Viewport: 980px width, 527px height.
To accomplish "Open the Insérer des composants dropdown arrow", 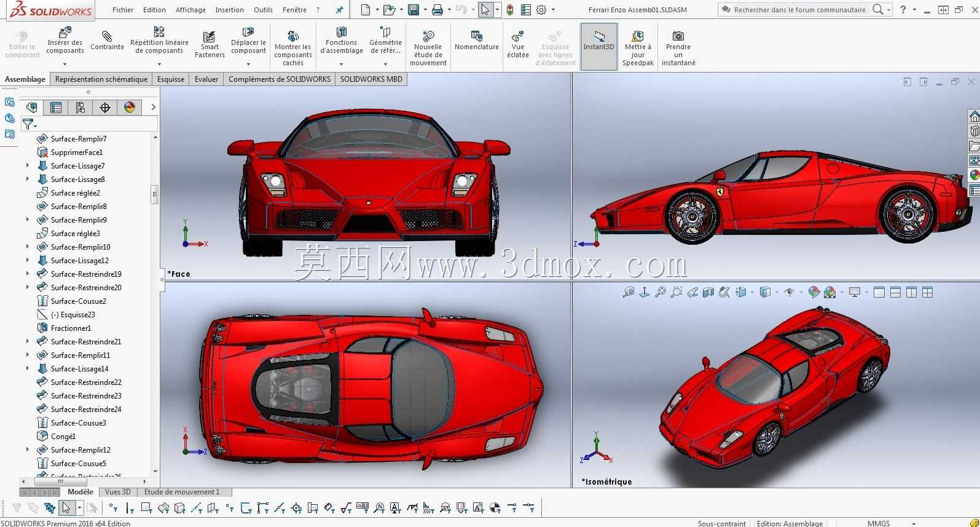I will coord(65,64).
